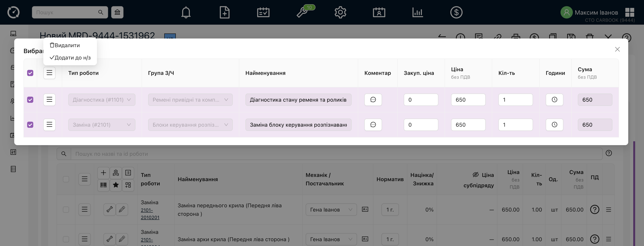Click the Ціна input in the Діагностика row
This screenshot has width=644, height=246.
click(468, 100)
